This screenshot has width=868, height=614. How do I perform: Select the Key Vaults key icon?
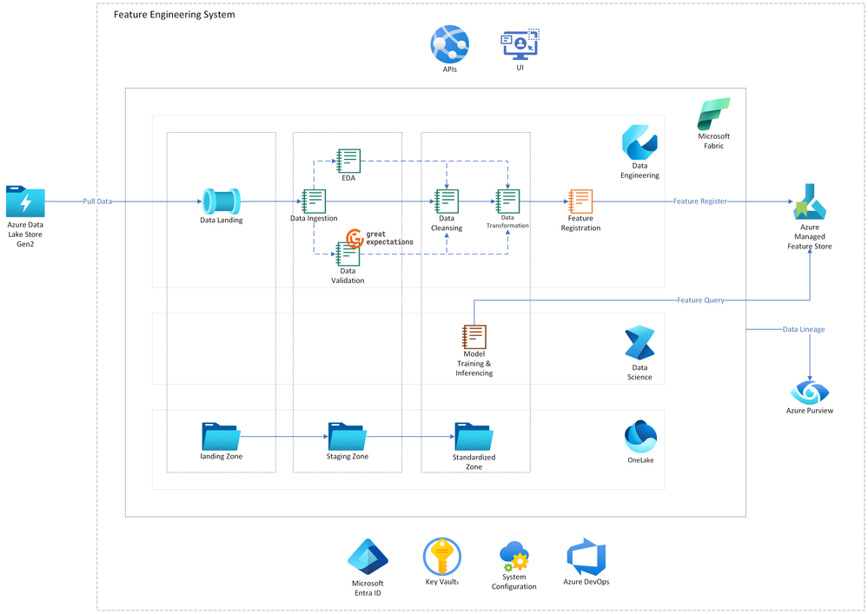441,557
